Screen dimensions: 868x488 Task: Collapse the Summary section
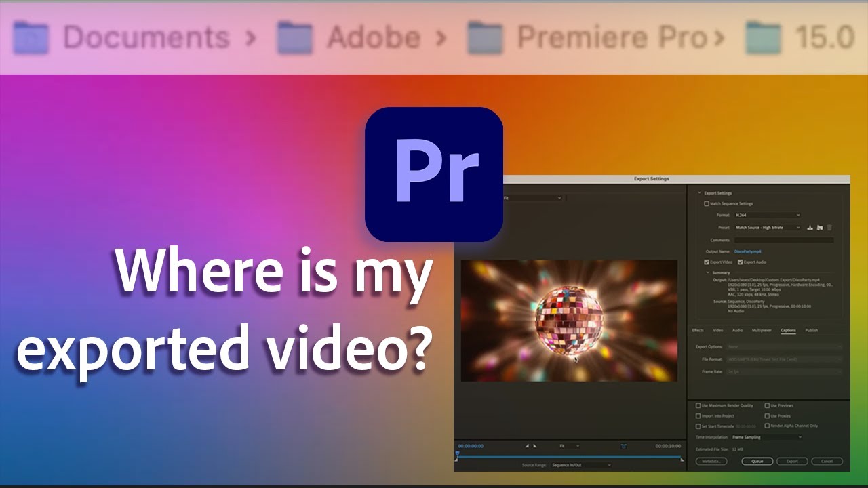click(x=707, y=272)
